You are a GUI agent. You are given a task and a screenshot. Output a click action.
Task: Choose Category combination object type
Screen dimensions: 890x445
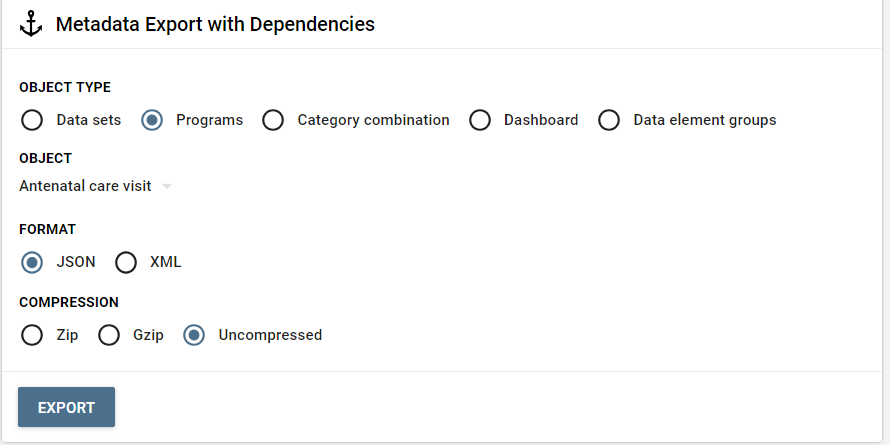273,120
